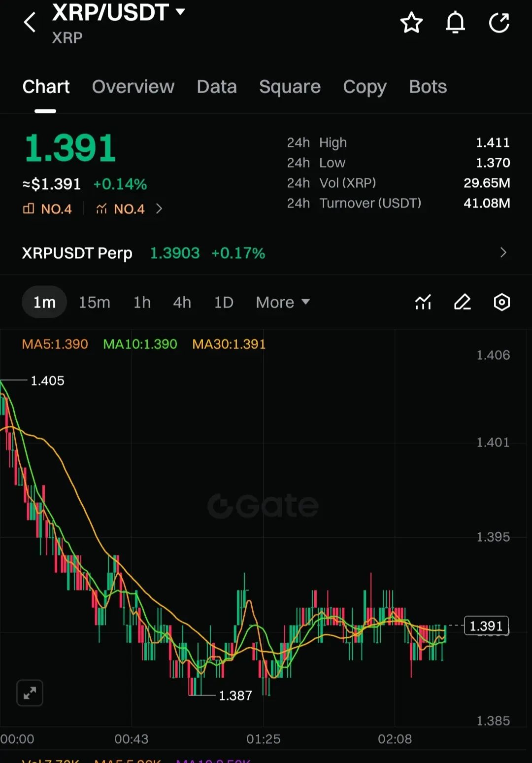The width and height of the screenshot is (532, 763).
Task: Select the 1m timeframe
Action: 44,302
